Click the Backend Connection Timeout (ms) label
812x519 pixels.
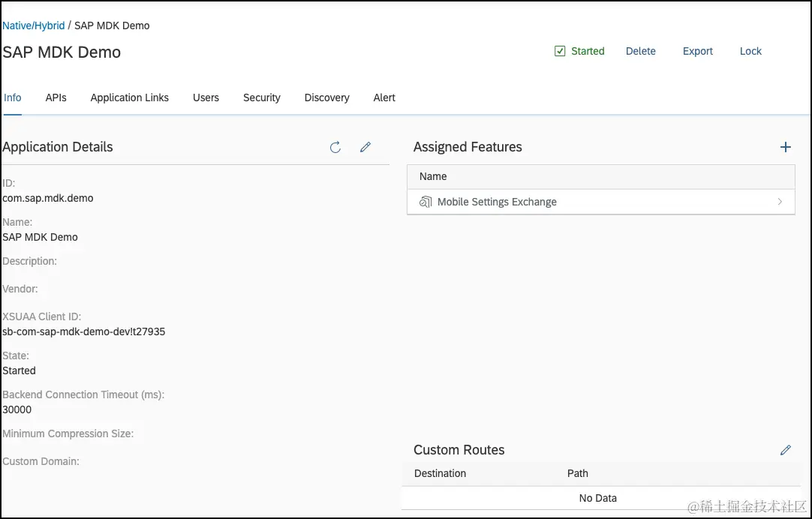[83, 394]
